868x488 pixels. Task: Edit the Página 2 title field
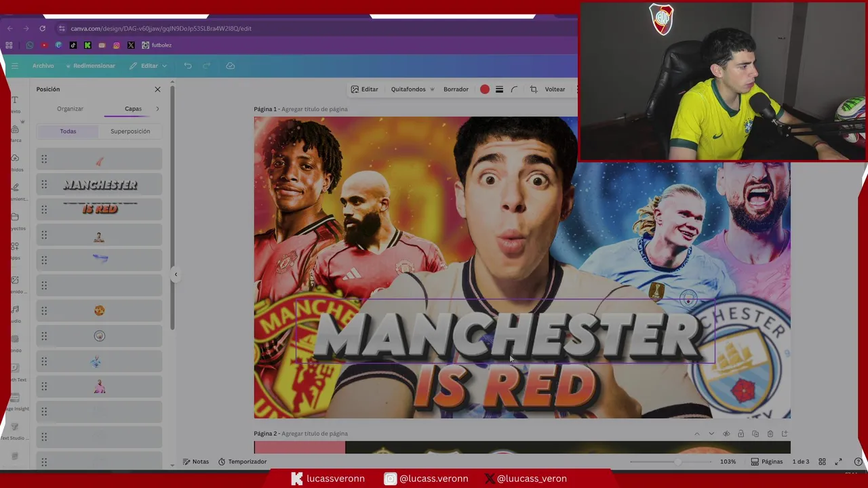314,434
